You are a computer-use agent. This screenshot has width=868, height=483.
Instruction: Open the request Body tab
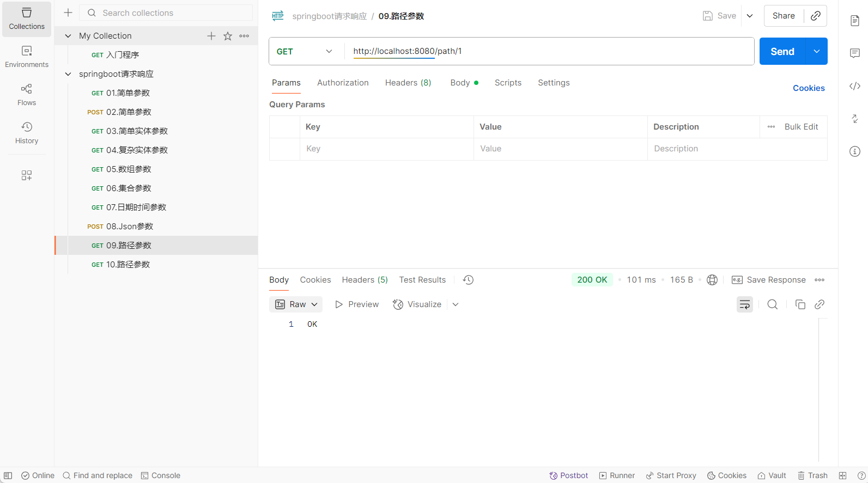pos(464,83)
